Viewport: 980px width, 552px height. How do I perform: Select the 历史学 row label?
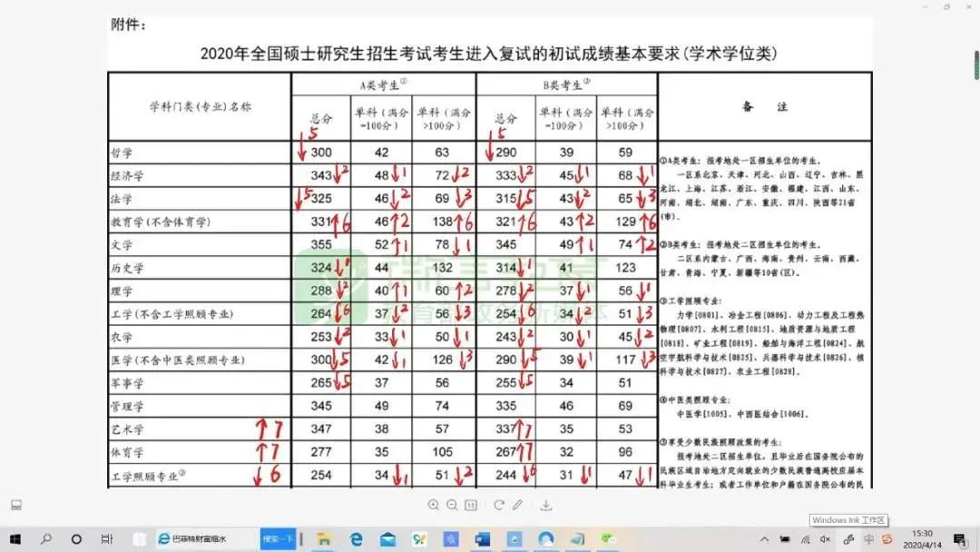tap(128, 268)
